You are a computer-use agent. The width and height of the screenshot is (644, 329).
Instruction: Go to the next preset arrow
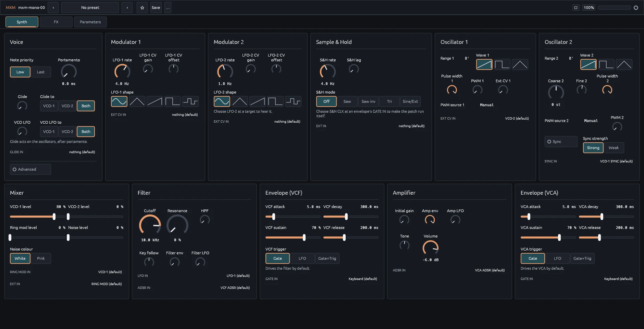(x=127, y=8)
